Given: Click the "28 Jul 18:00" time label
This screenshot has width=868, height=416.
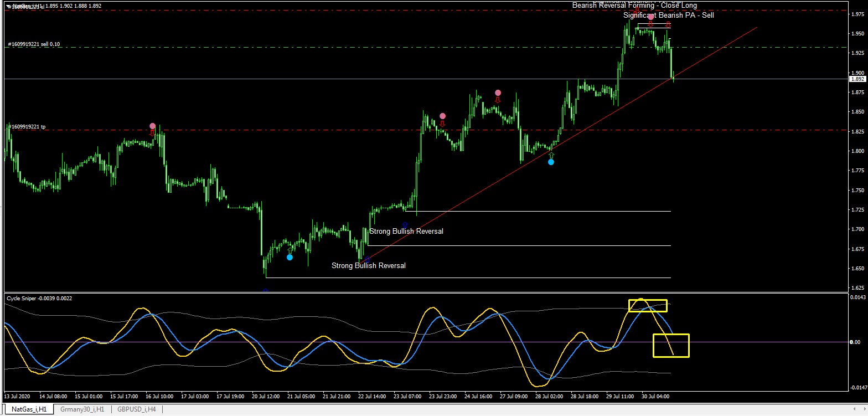Looking at the screenshot, I should [585, 397].
